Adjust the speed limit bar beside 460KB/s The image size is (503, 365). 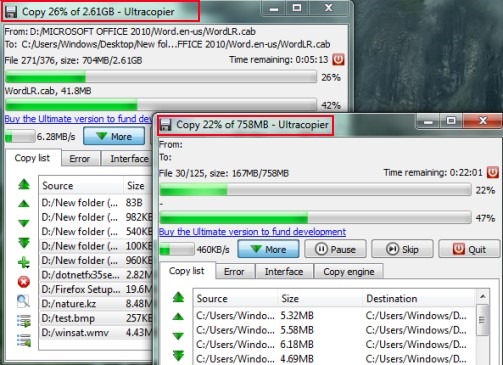177,249
